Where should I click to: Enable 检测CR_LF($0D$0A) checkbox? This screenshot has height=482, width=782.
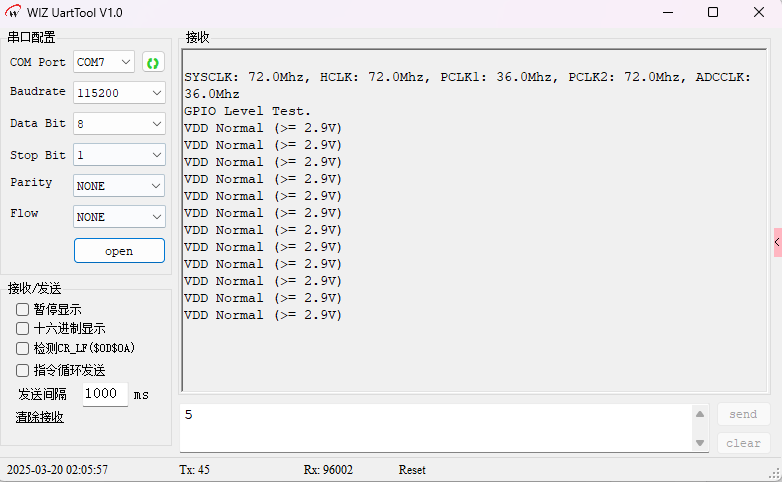tap(23, 349)
